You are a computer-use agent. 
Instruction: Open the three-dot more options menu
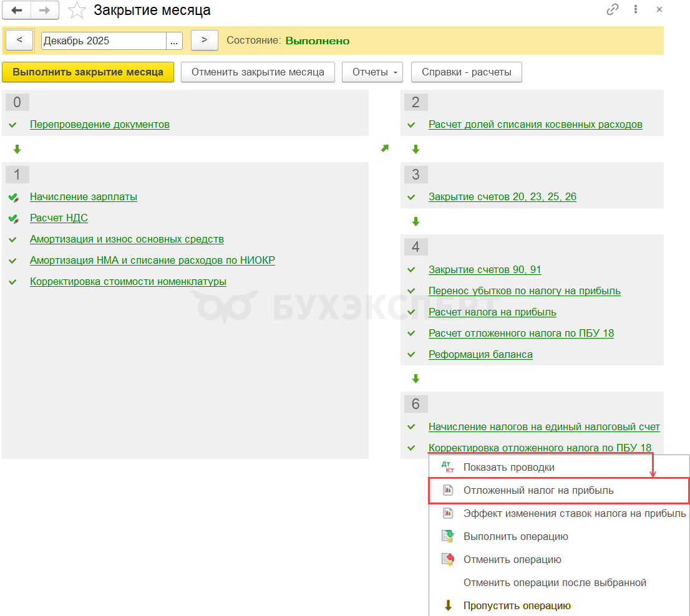[x=636, y=10]
